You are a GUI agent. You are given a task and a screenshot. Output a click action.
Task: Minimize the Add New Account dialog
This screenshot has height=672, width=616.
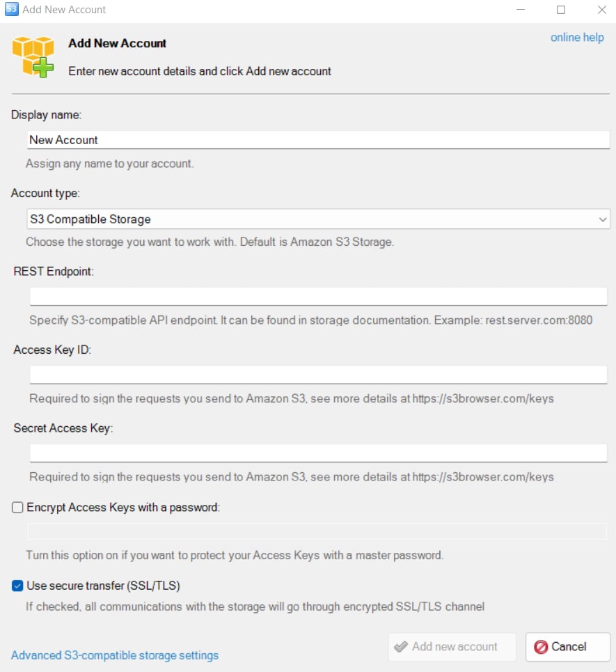pyautogui.click(x=520, y=10)
